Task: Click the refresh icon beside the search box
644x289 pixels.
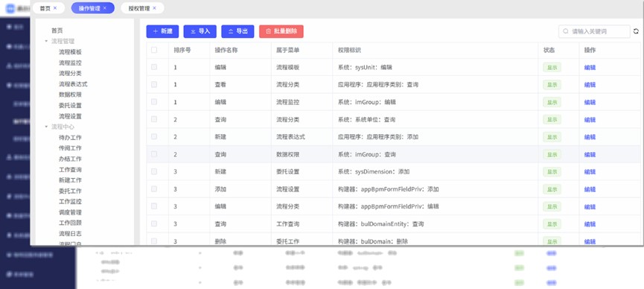Action: tap(636, 31)
